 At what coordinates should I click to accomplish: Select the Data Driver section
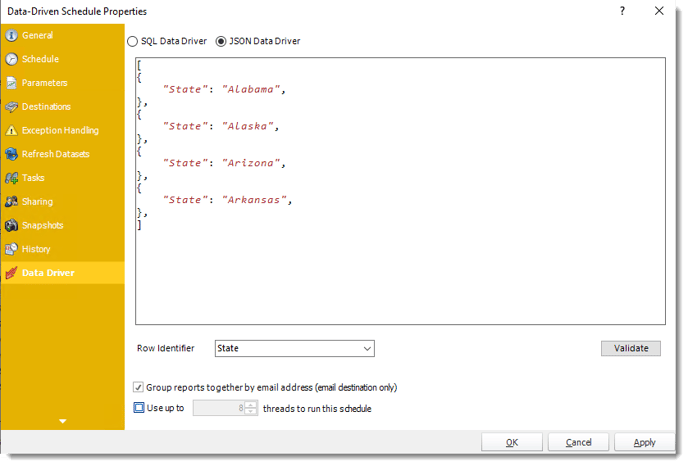click(63, 273)
